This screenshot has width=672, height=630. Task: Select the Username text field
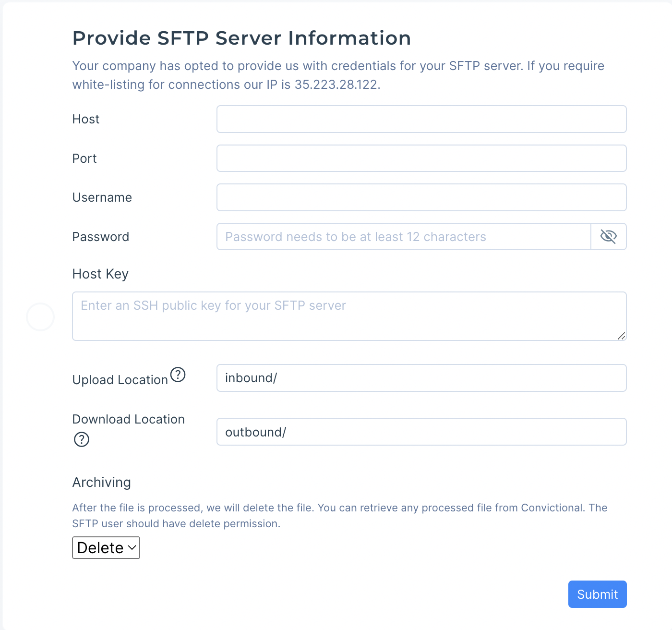(421, 197)
